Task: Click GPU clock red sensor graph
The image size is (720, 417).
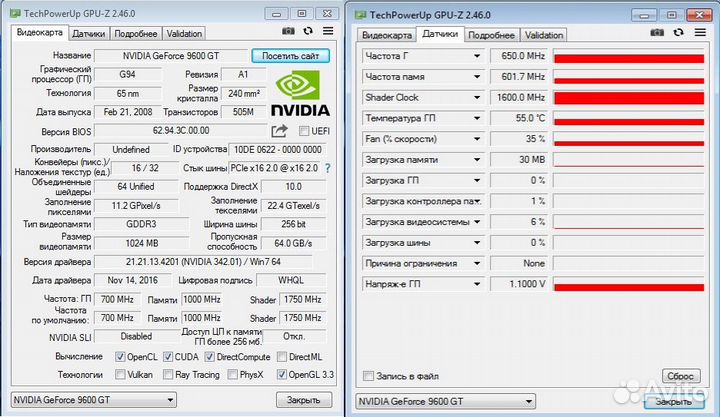Action: click(x=628, y=56)
